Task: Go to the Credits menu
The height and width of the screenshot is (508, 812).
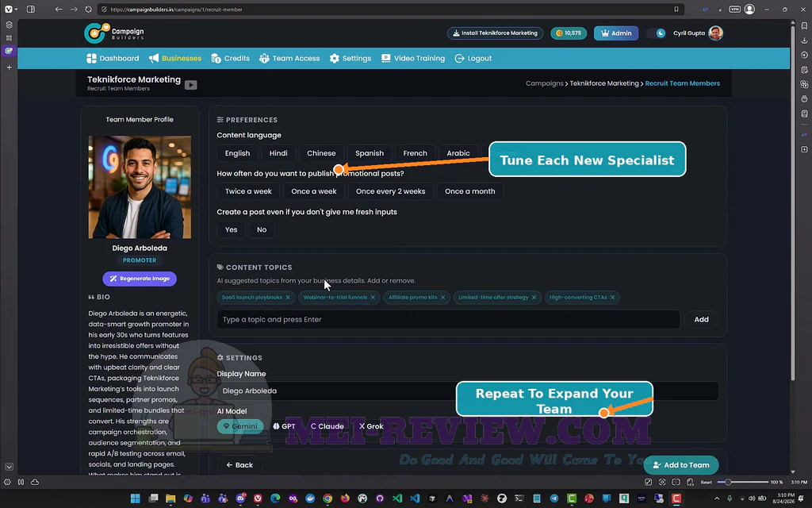Action: coord(231,59)
